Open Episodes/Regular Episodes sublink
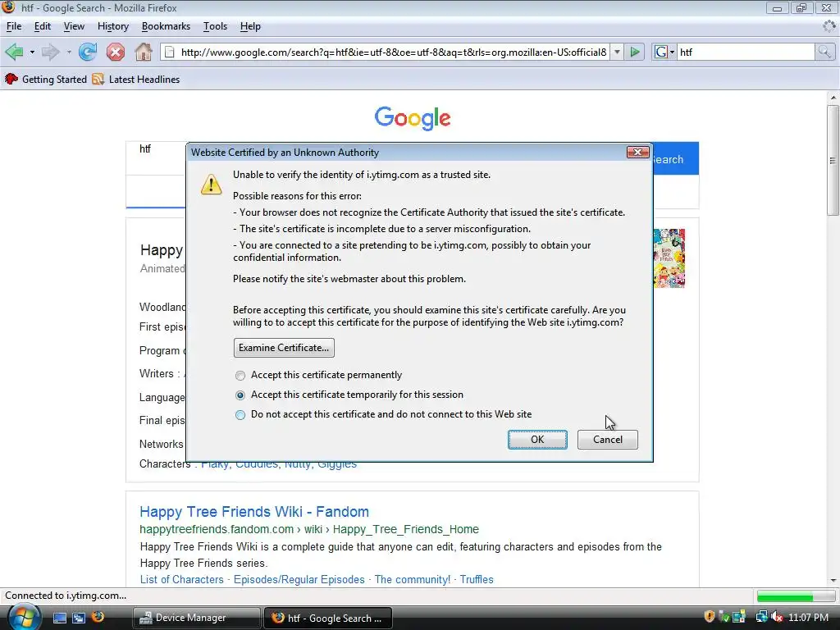 click(299, 580)
